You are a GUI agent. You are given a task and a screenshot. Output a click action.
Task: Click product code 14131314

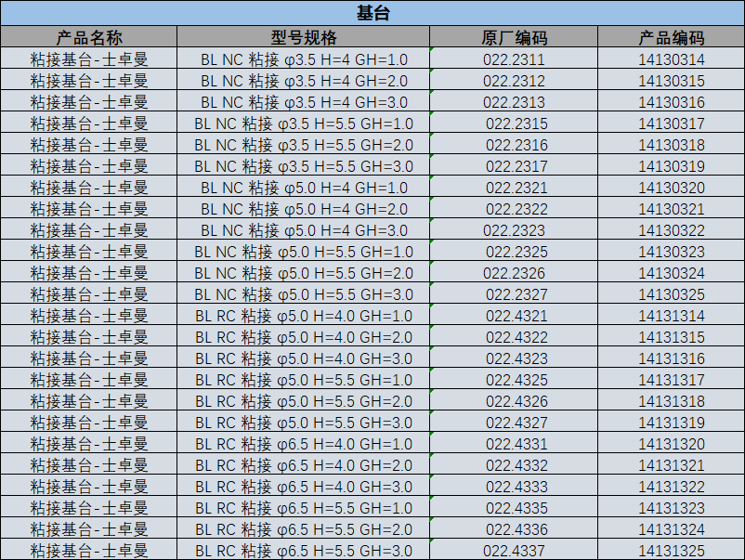click(x=671, y=316)
